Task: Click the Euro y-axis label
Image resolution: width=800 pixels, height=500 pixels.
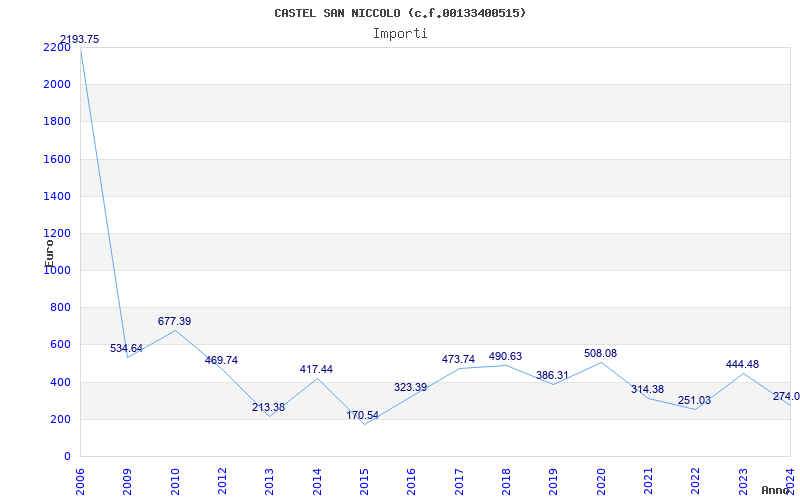Action: click(x=49, y=252)
